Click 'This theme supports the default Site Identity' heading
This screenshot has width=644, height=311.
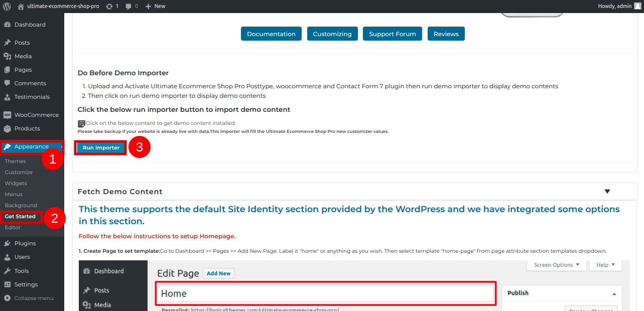click(349, 215)
